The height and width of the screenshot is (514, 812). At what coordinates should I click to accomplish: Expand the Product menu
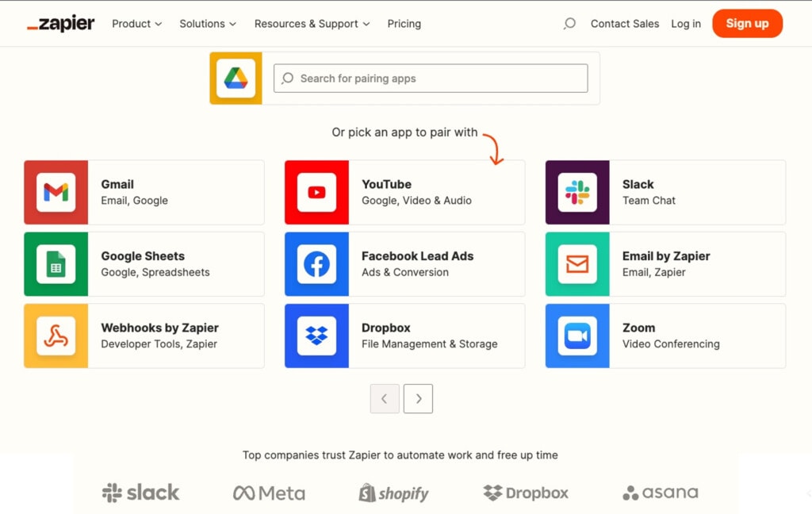point(136,24)
